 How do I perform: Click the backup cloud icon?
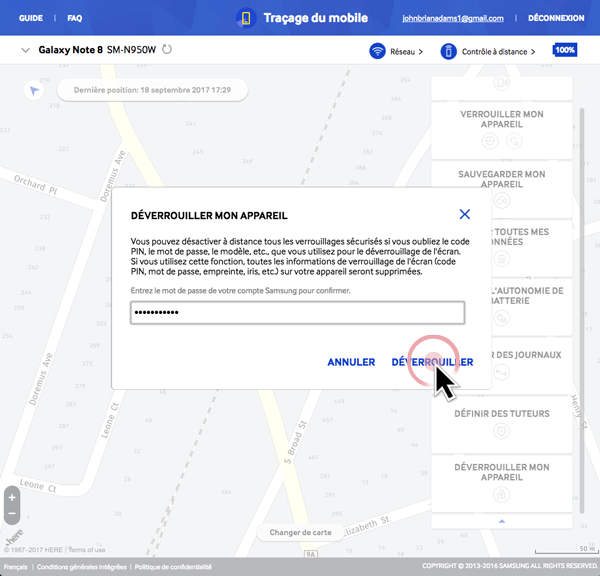[x=502, y=200]
